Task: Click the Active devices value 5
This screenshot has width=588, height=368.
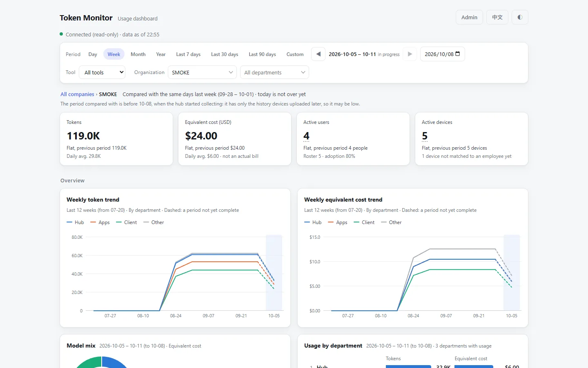Action: pos(425,136)
